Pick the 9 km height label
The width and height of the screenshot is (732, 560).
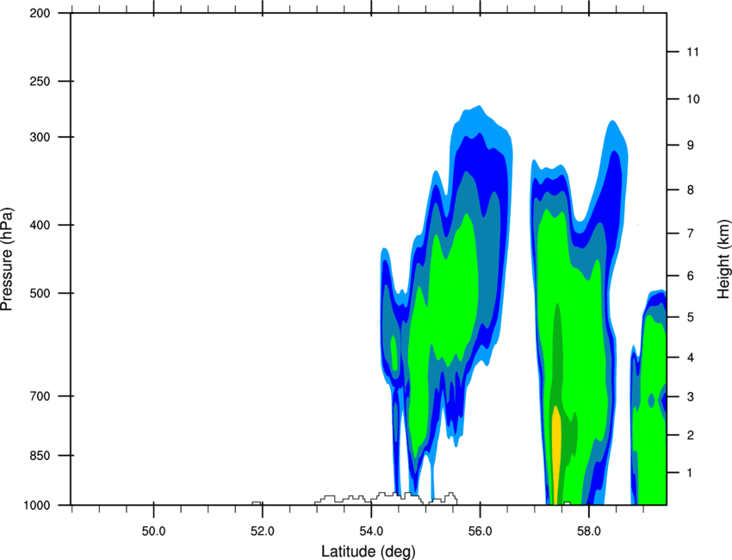click(x=691, y=146)
